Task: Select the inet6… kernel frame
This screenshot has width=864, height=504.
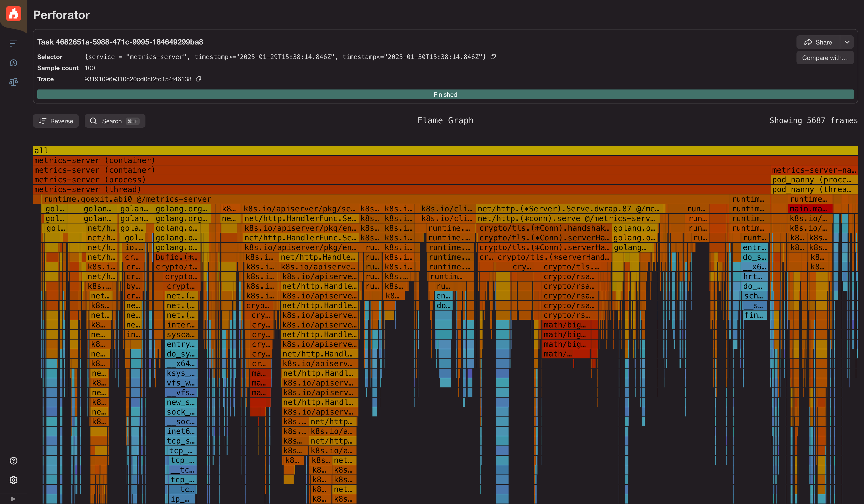Action: pos(181,431)
